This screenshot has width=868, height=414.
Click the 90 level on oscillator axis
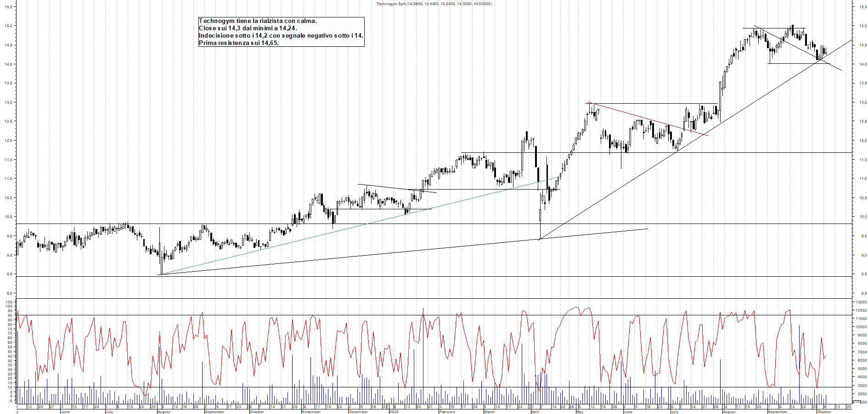(x=10, y=315)
